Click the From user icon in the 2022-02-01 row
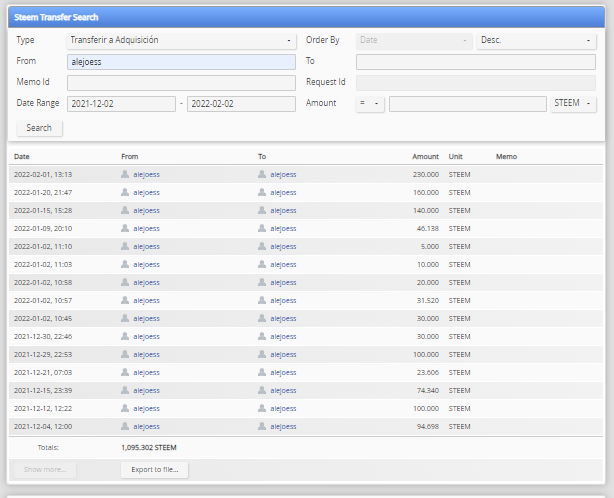The image size is (614, 498). pyautogui.click(x=125, y=174)
